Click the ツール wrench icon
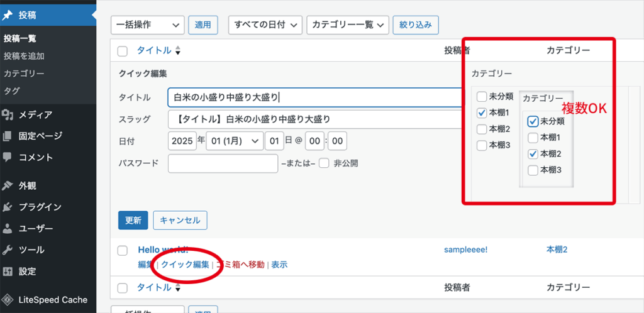 (x=8, y=250)
